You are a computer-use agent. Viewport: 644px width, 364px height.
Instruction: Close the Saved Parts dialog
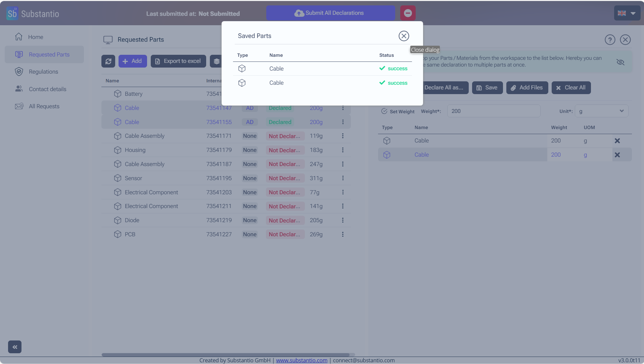pos(404,36)
